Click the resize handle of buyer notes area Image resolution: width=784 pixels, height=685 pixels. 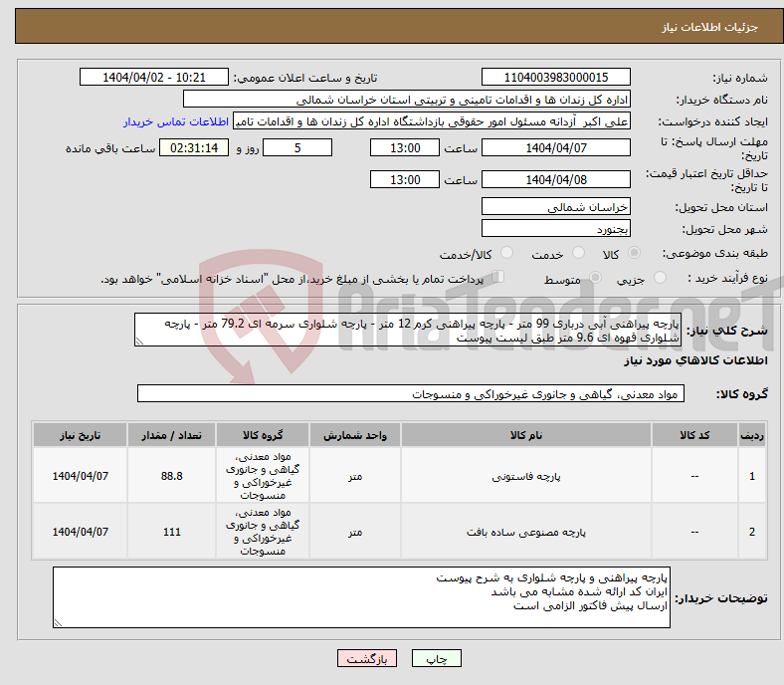[x=58, y=623]
